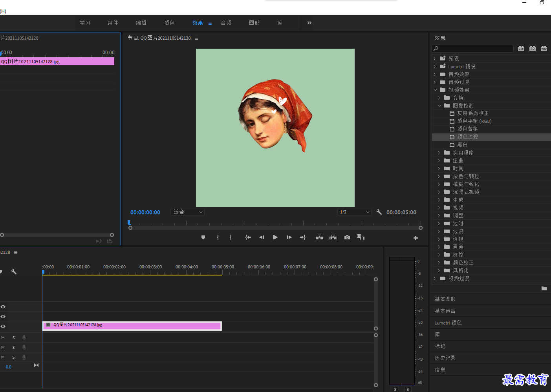The height and width of the screenshot is (392, 551).
Task: Open comparison view icon
Action: coord(361,237)
